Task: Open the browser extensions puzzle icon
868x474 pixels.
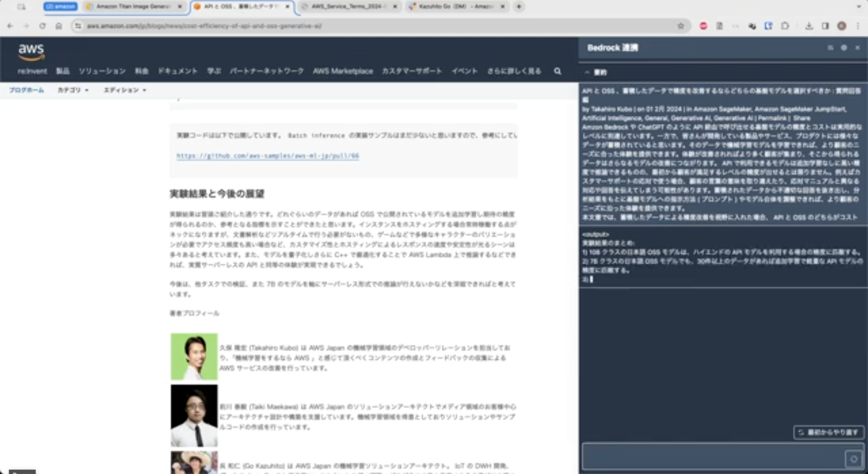Action: (785, 26)
